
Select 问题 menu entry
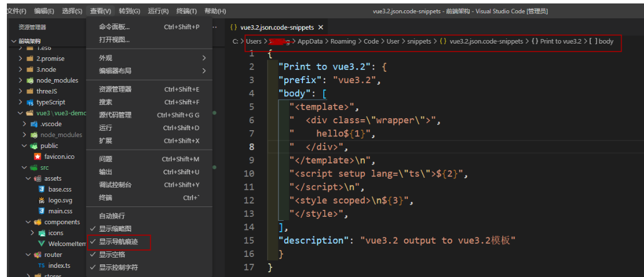coord(149,159)
